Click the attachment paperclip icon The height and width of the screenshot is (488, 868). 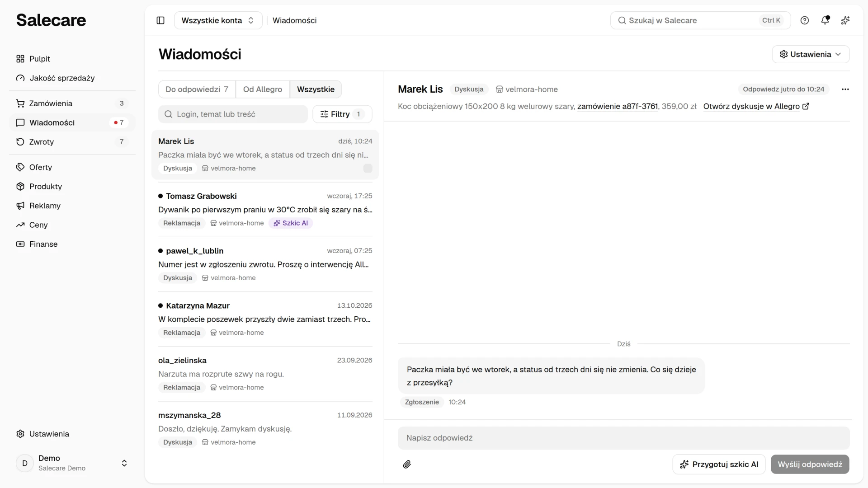(x=407, y=465)
